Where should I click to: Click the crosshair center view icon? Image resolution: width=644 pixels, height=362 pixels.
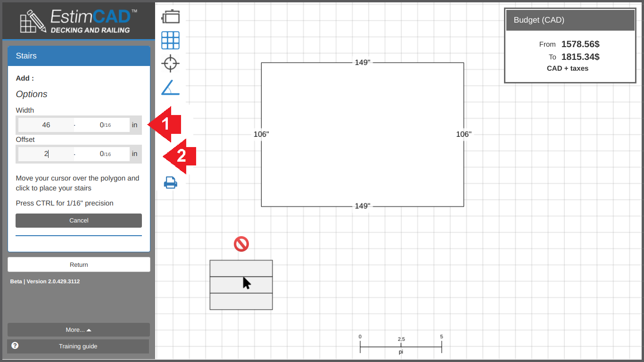coord(170,63)
